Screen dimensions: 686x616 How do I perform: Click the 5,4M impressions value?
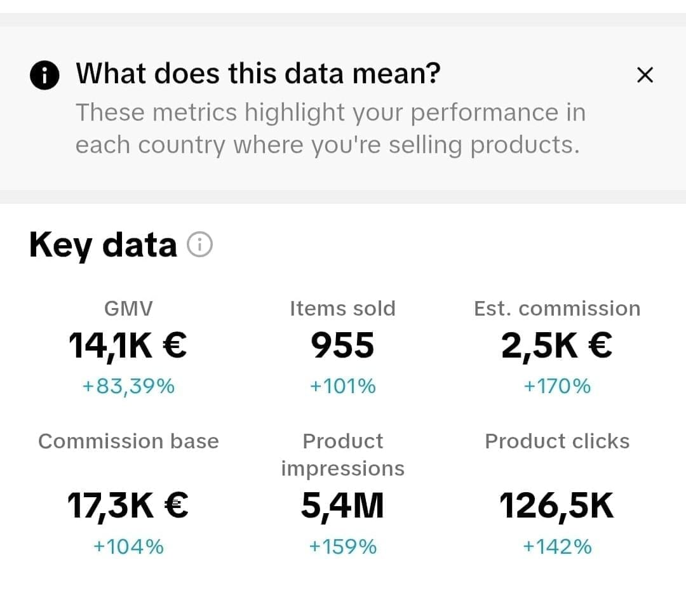pos(342,506)
